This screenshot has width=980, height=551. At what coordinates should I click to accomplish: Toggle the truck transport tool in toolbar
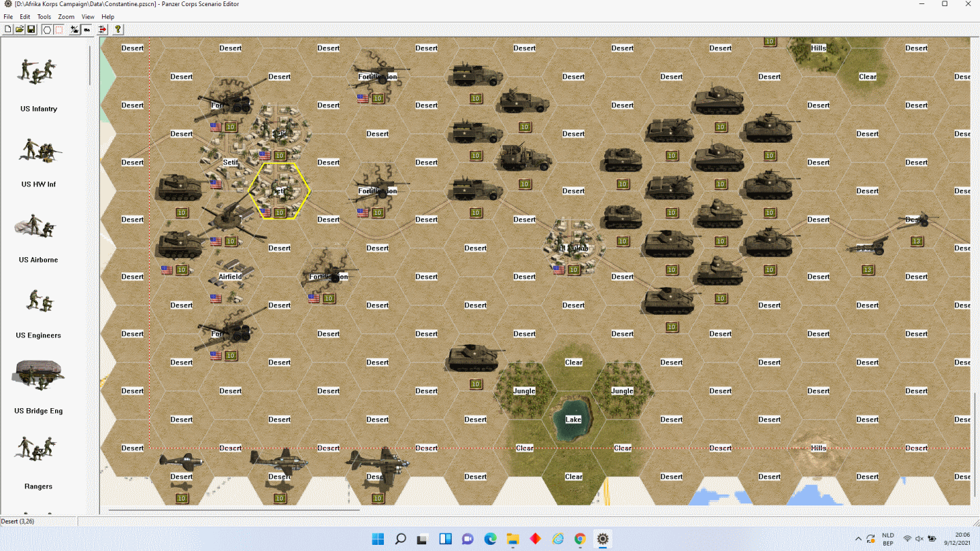87,29
